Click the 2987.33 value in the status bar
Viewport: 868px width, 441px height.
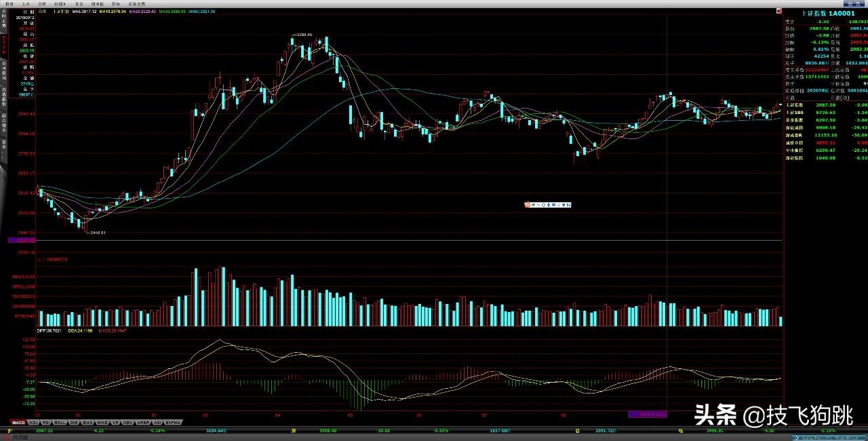pos(44,430)
